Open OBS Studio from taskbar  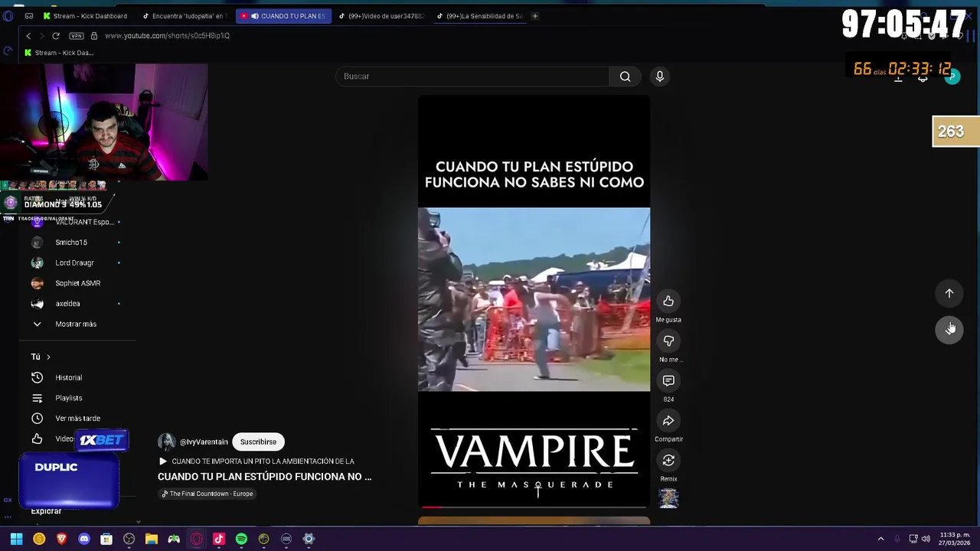point(129,539)
